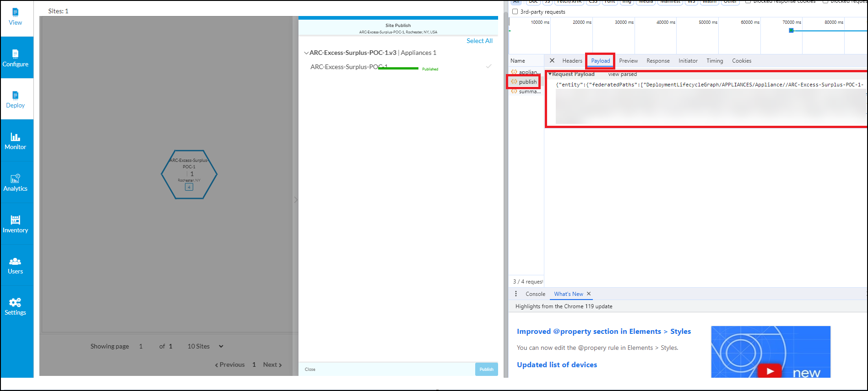The image size is (868, 391).
Task: Close the request details pane
Action: tap(552, 60)
